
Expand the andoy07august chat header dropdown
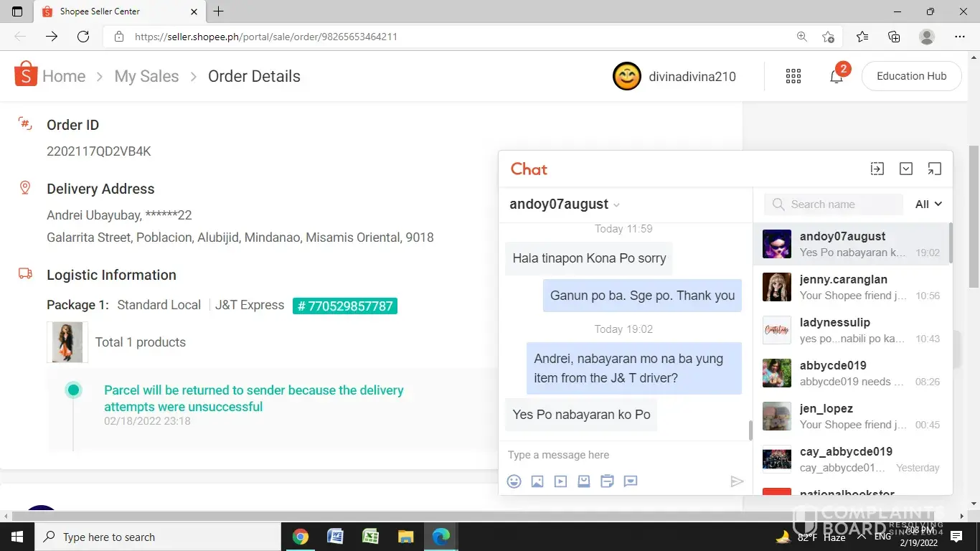(616, 205)
